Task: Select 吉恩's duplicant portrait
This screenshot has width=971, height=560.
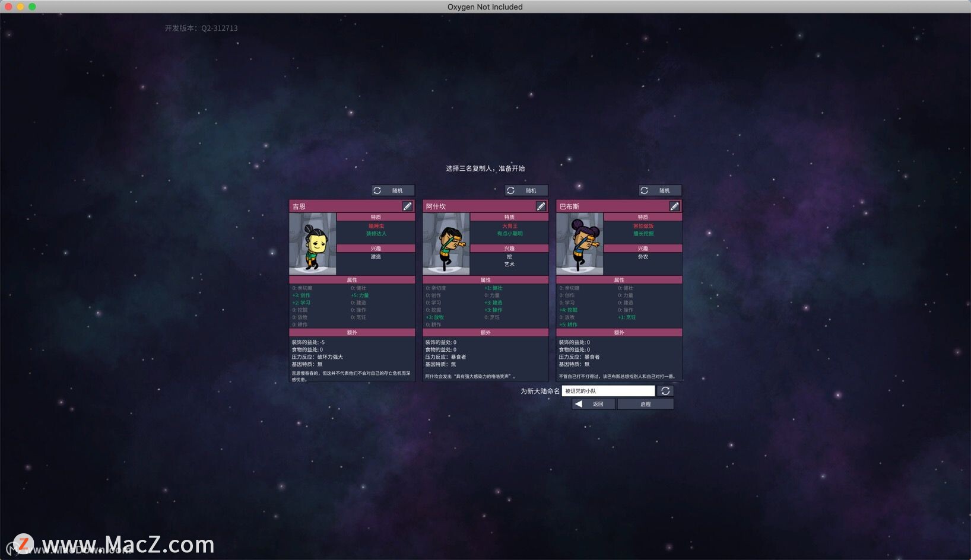Action: 312,244
